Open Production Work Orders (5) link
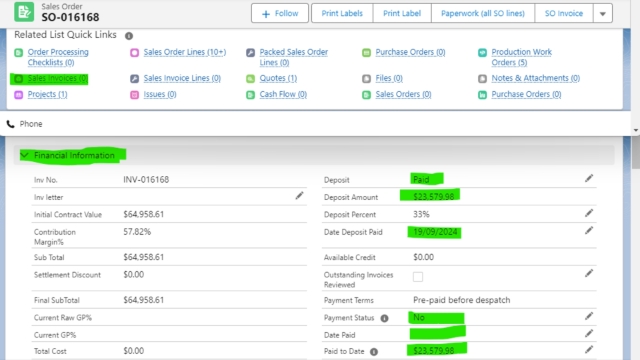This screenshot has height=360, width=640. click(x=521, y=57)
